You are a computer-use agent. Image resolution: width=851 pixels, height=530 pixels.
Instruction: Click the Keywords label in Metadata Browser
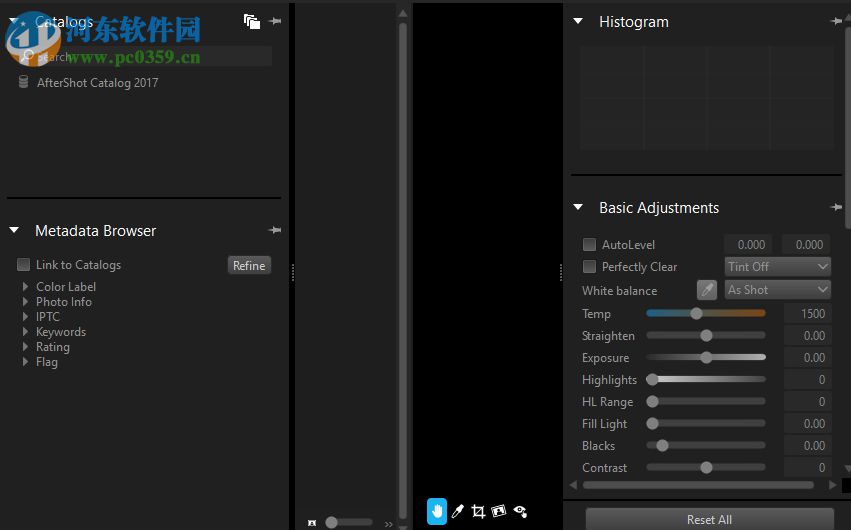click(x=61, y=331)
